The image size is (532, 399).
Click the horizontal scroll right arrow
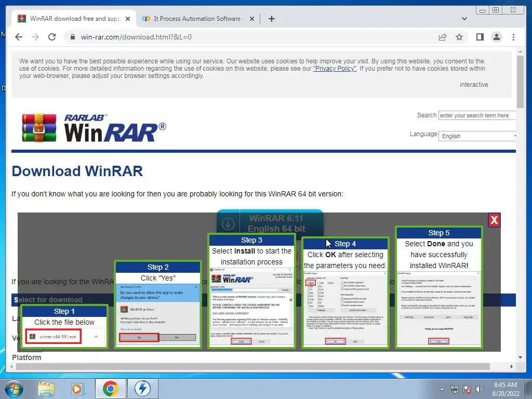pos(512,366)
